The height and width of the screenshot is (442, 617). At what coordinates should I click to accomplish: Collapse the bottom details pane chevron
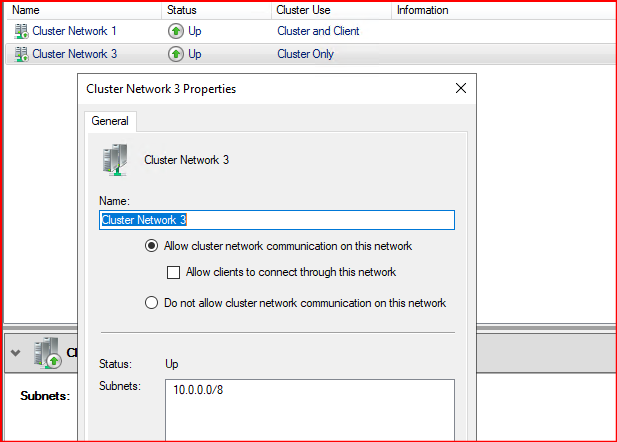(x=15, y=353)
